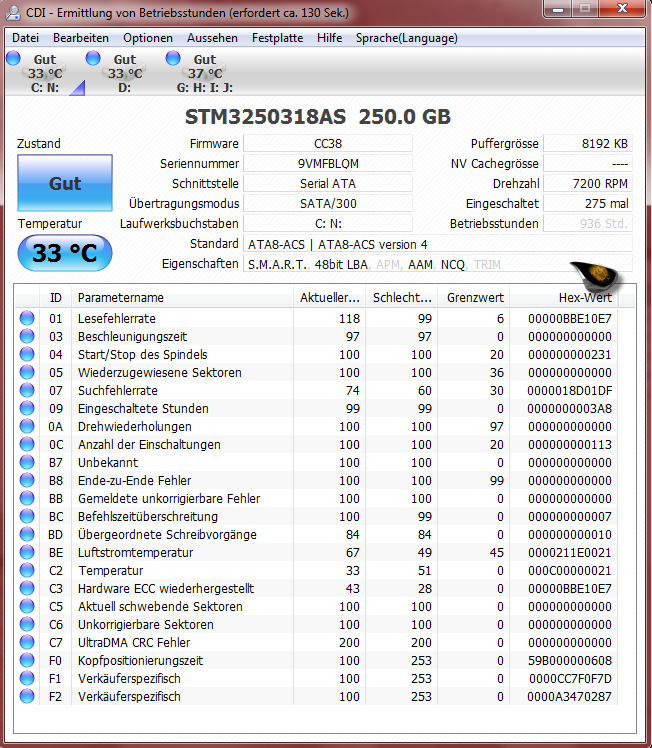Click the ATA8-ACS standard field
This screenshot has width=652, height=748.
[438, 244]
